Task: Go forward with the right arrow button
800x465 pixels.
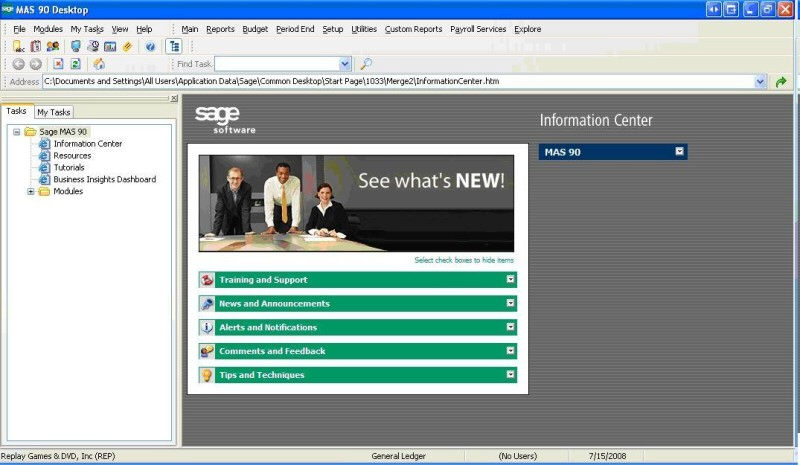Action: 36,64
